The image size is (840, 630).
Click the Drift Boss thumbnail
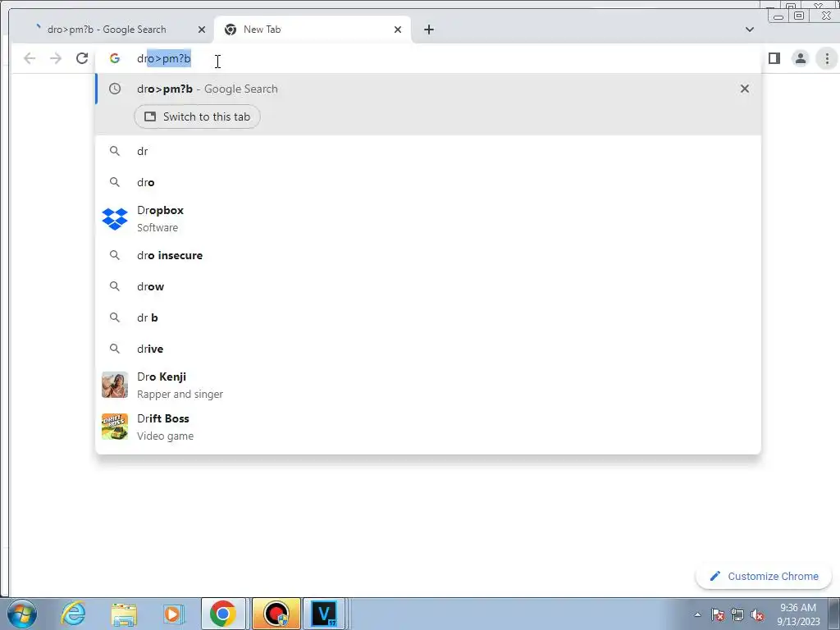115,427
